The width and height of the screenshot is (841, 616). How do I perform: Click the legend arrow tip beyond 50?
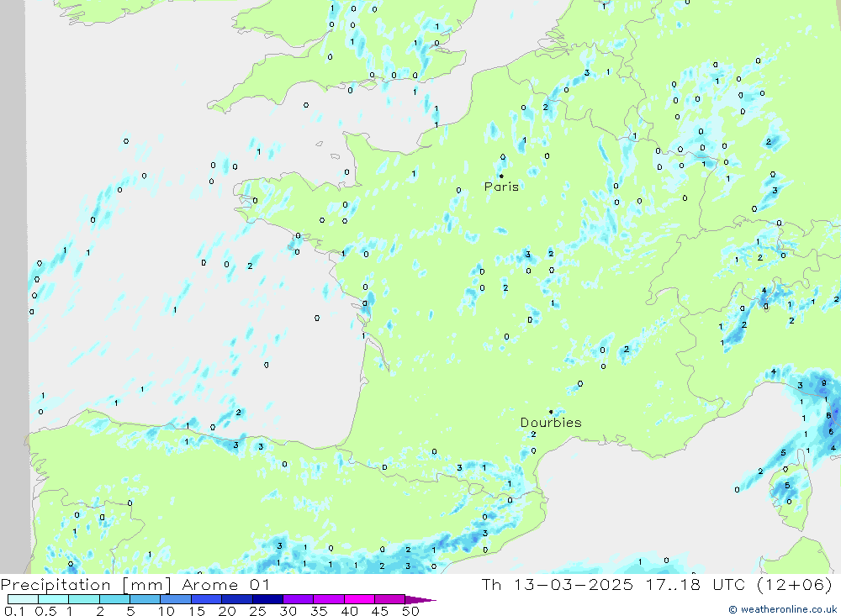tap(421, 599)
